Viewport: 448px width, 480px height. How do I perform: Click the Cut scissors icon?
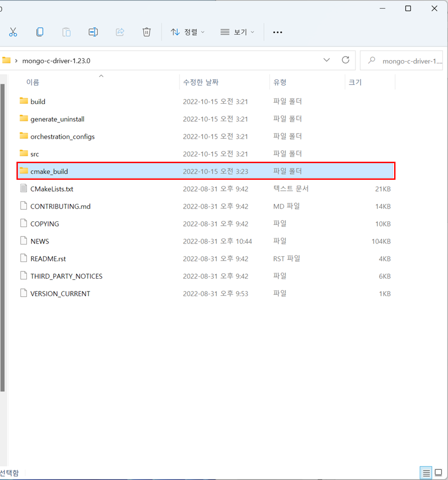click(x=13, y=32)
